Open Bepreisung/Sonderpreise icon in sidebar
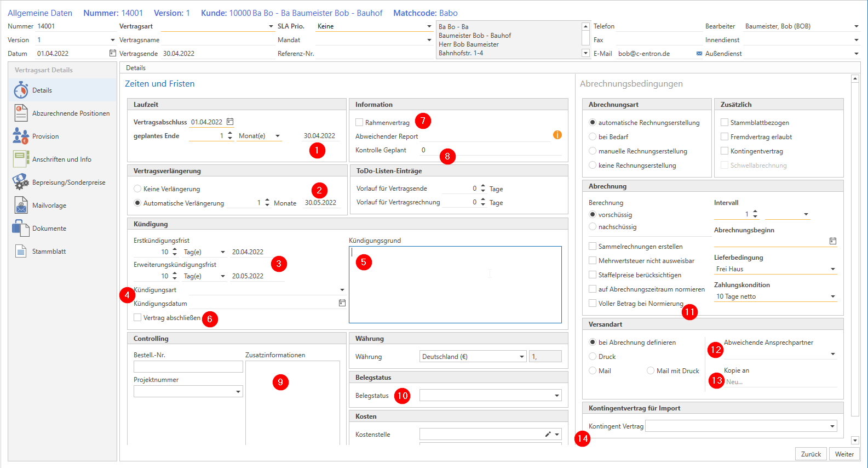 click(x=21, y=182)
